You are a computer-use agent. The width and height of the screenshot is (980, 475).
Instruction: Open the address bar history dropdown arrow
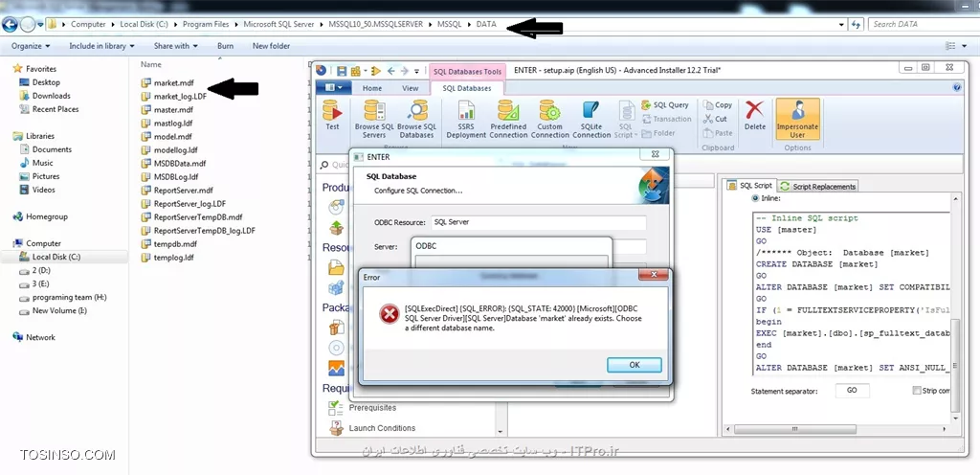coord(841,24)
